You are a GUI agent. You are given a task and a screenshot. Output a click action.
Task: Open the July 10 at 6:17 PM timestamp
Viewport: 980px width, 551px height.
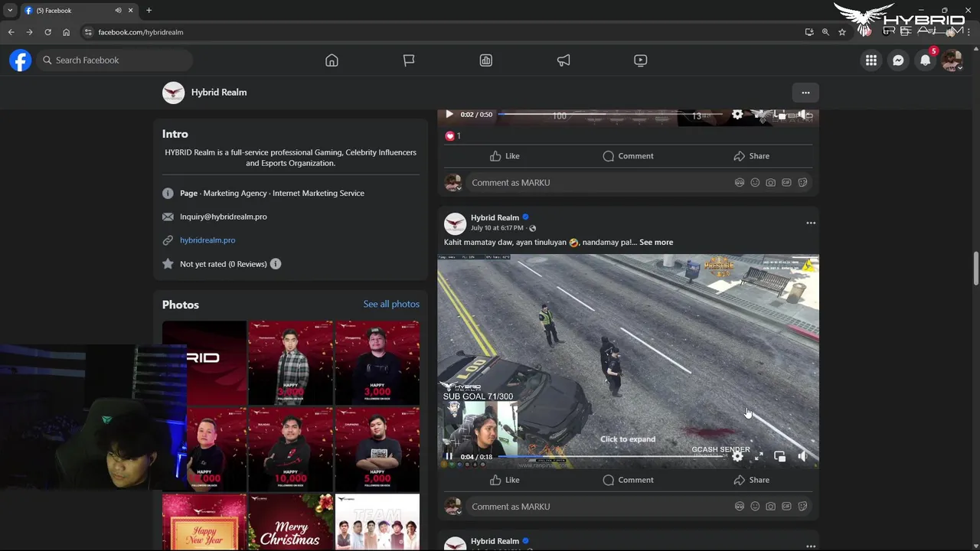(x=497, y=228)
